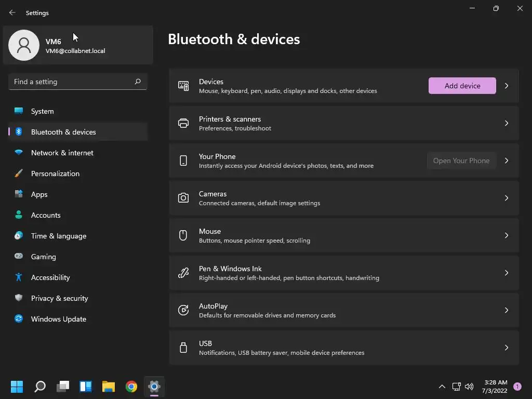Expand Your Phone chevron arrow
The image size is (532, 399).
tap(506, 161)
